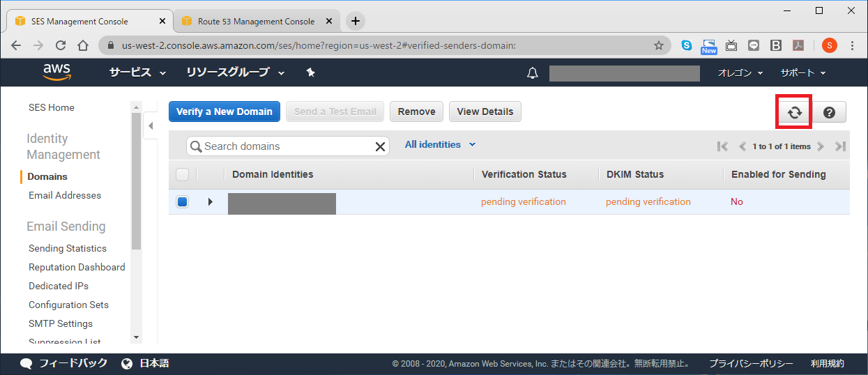
Task: Go to next page of items
Action: coord(821,146)
